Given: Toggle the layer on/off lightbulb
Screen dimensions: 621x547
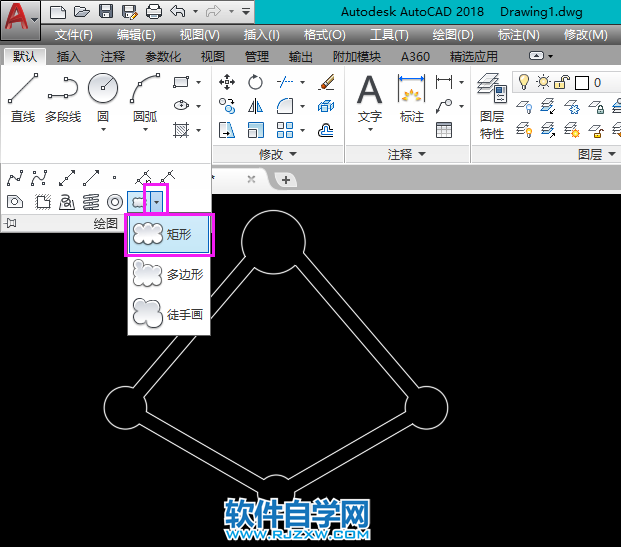Looking at the screenshot, I should coord(522,82).
